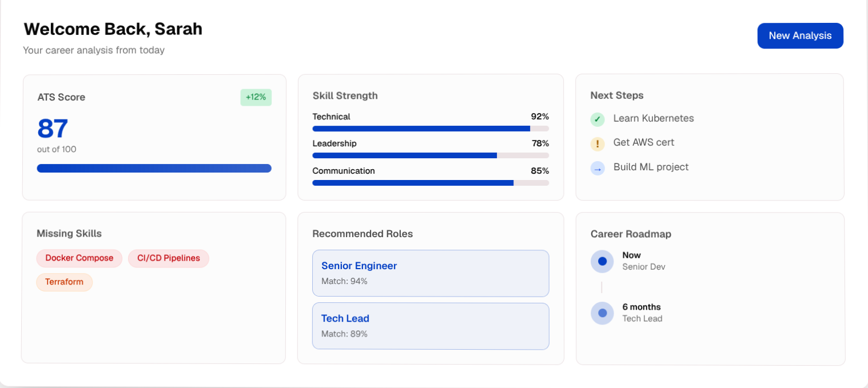Open the Tech Lead recommended role card
The width and height of the screenshot is (868, 388).
431,326
